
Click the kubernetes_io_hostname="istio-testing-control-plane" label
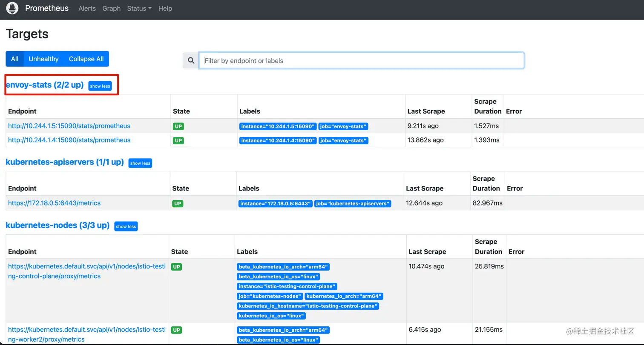[308, 306]
